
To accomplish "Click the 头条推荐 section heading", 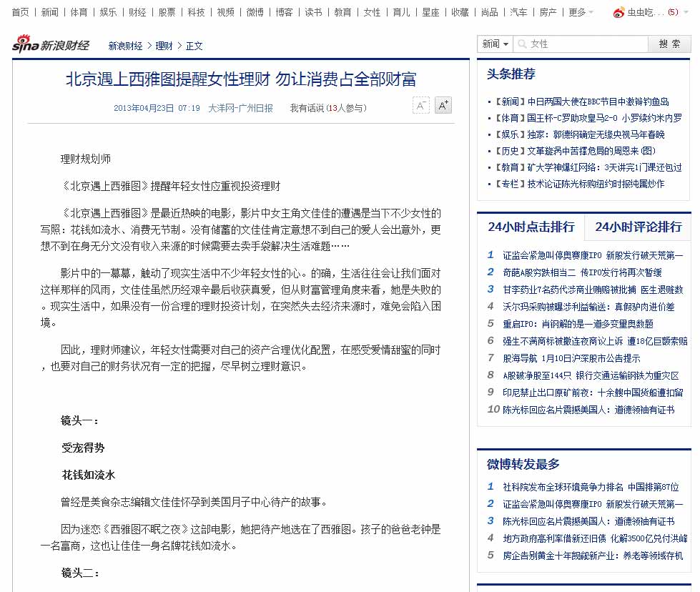I will coord(511,74).
